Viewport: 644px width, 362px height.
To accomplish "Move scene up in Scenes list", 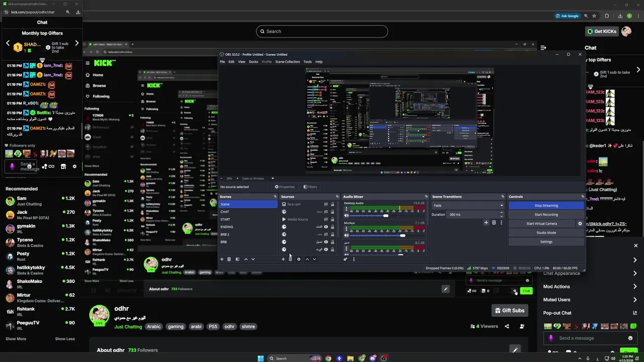I will click(x=246, y=259).
